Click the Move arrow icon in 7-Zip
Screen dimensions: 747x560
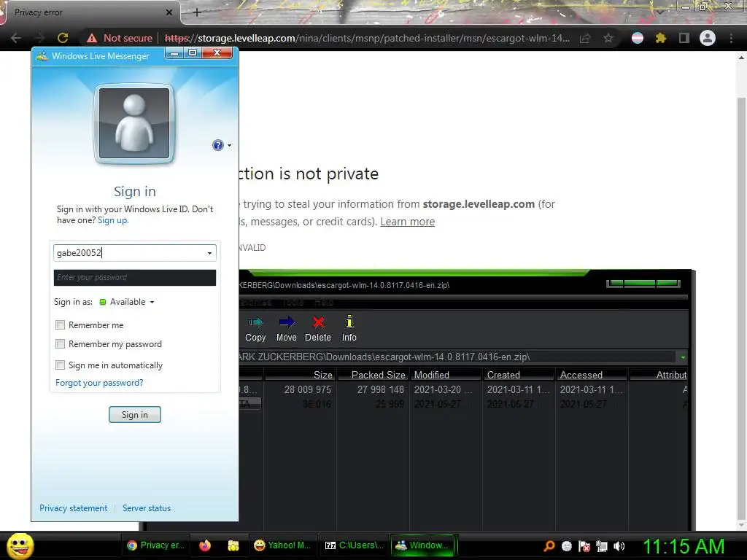(286, 322)
